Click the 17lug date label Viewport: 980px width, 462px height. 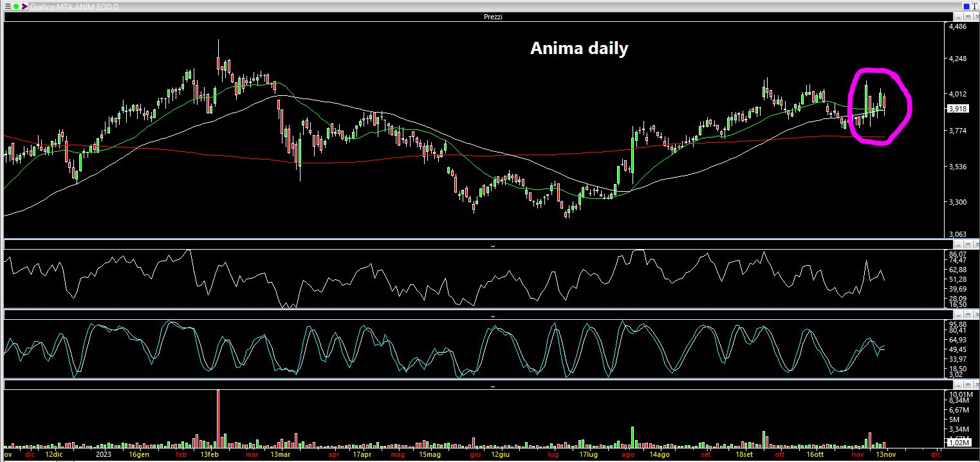589,454
